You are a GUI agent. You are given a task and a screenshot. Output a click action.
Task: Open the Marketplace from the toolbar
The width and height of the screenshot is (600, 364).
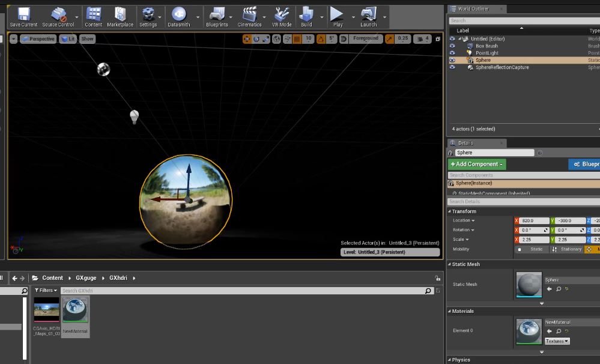(120, 16)
